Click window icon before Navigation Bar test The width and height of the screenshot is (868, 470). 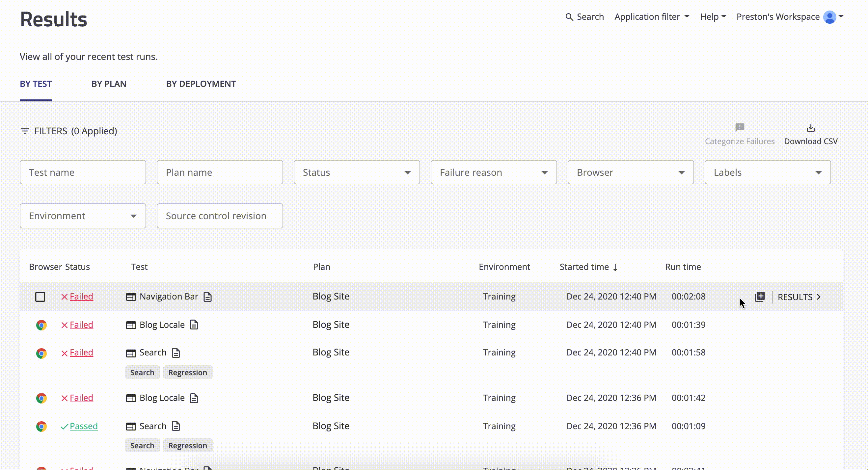[x=131, y=297]
